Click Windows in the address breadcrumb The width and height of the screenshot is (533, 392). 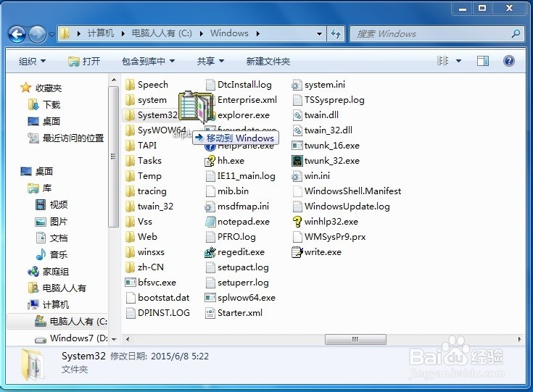[229, 33]
